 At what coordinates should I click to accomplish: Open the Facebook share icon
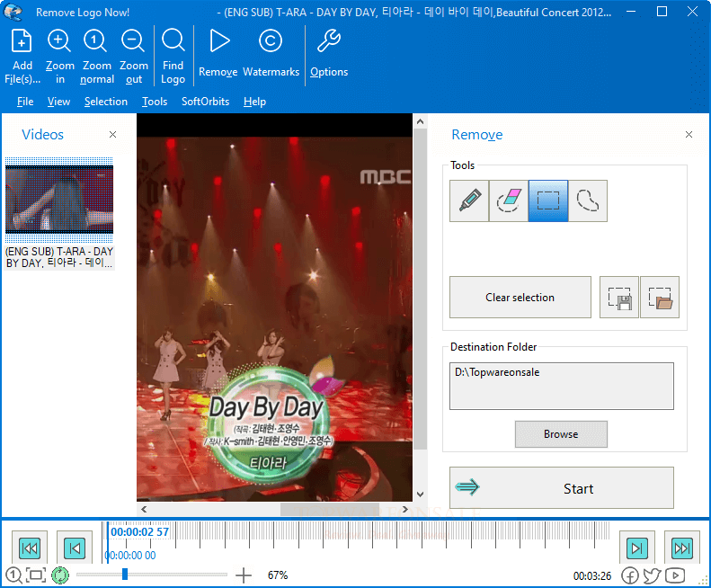[x=630, y=575]
